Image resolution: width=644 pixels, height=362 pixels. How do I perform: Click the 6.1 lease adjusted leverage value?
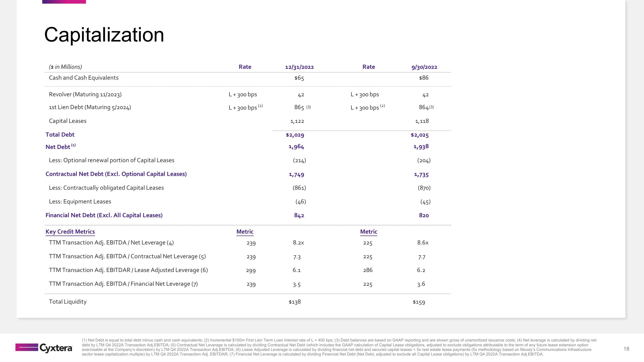(x=297, y=270)
